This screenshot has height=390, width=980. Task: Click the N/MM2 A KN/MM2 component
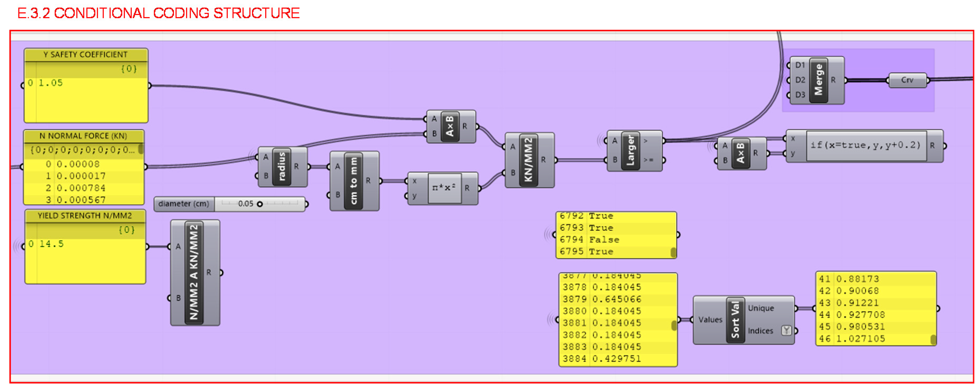[x=194, y=273]
